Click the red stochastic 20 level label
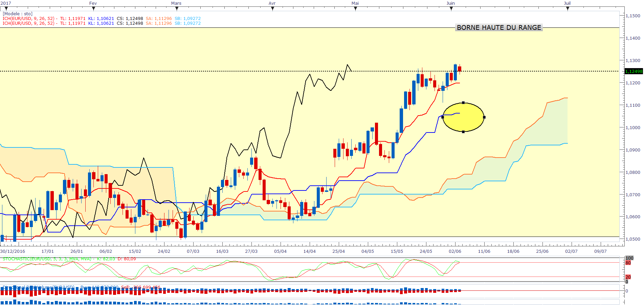 coord(628,277)
